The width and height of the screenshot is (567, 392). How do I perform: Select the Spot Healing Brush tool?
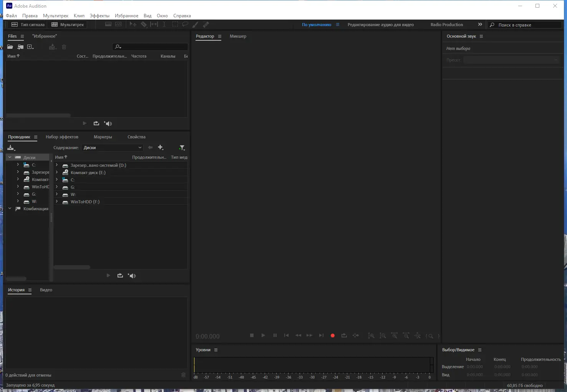(x=206, y=24)
